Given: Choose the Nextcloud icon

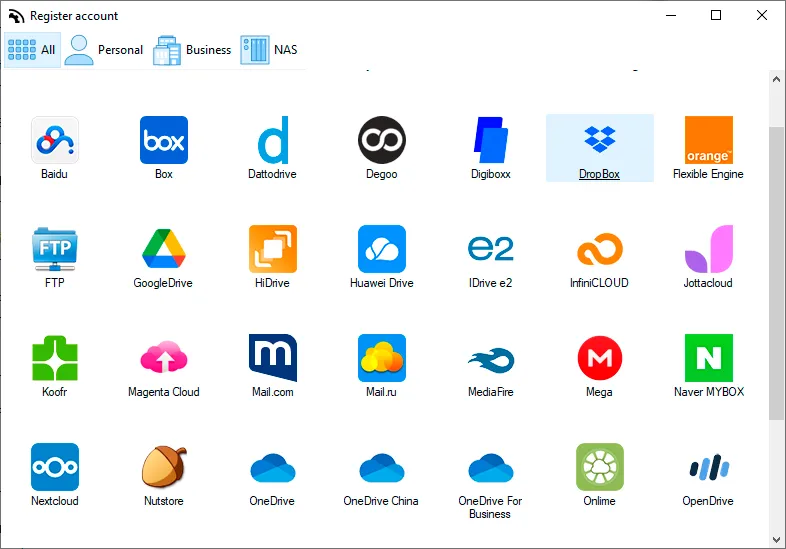Looking at the screenshot, I should coord(55,467).
